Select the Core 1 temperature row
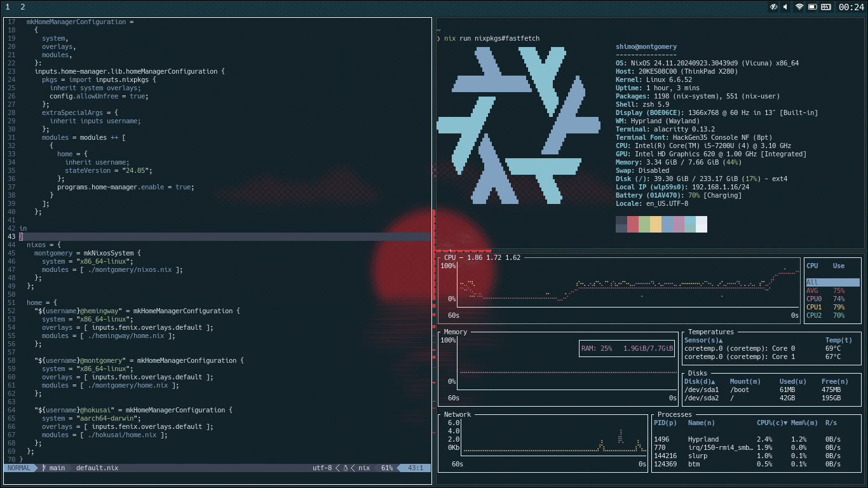Screen dimensions: 868x488 point(771,356)
